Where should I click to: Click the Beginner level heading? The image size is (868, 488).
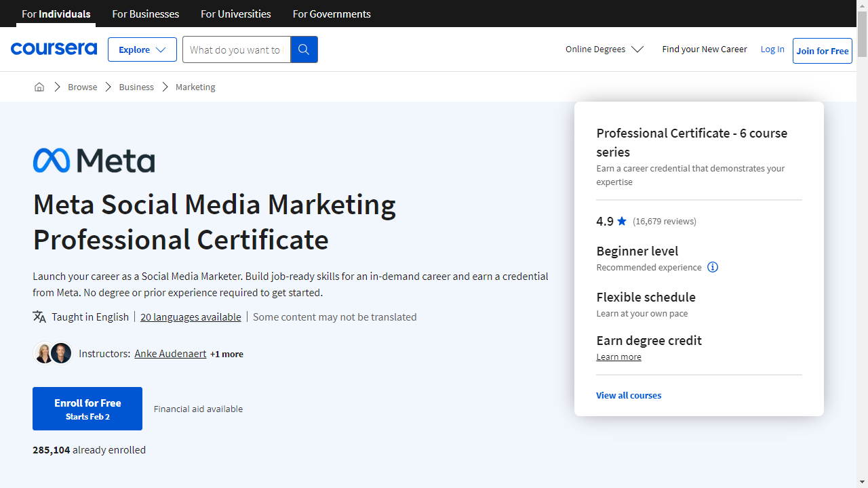(x=637, y=251)
